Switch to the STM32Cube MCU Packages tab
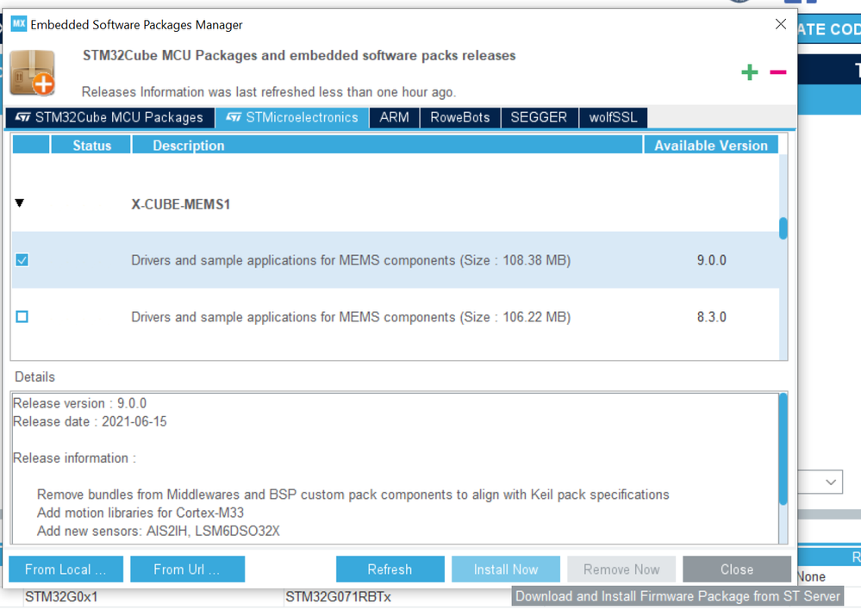The height and width of the screenshot is (616, 861). click(x=109, y=117)
